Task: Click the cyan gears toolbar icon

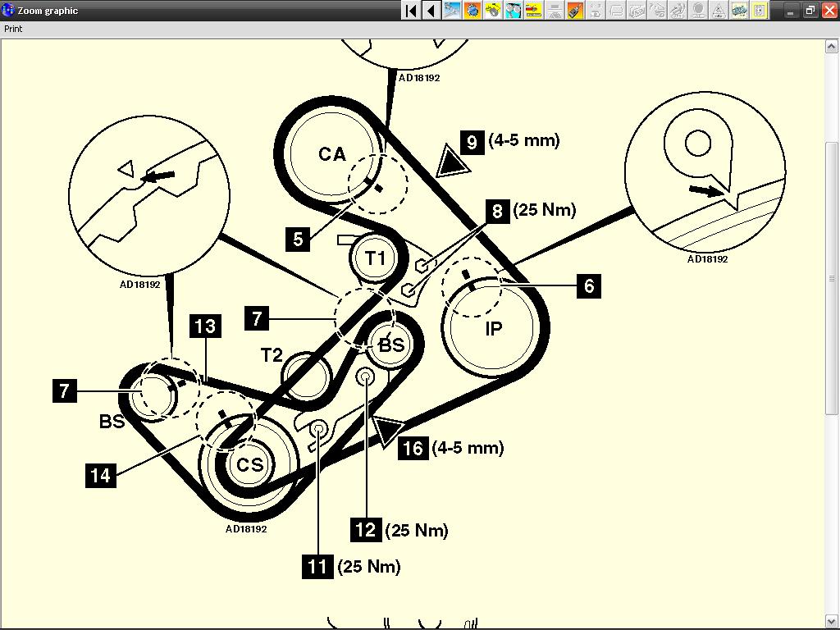Action: pos(513,10)
